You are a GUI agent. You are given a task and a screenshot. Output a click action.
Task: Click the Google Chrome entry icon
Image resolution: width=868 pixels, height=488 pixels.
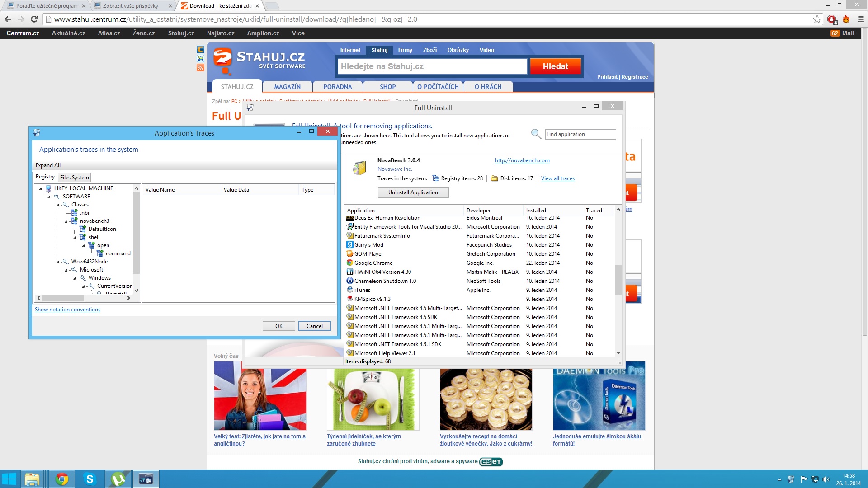pos(349,263)
